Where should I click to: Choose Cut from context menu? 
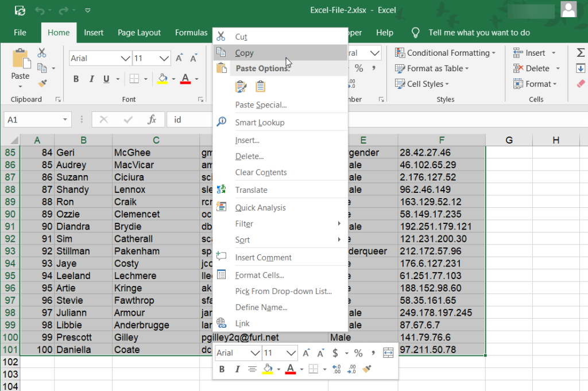280,37
